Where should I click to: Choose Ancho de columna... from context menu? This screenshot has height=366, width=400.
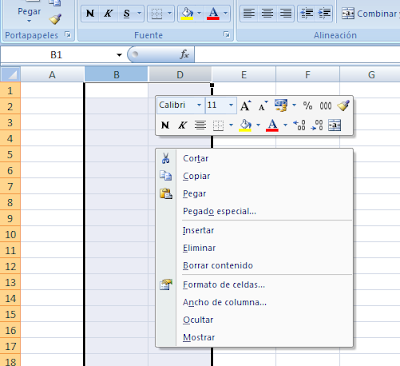pyautogui.click(x=254, y=302)
